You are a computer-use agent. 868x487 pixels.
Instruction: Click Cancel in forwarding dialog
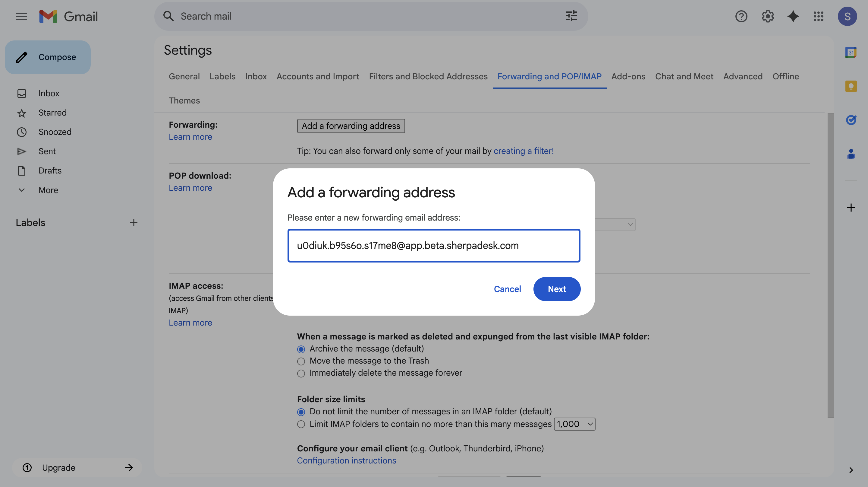(507, 289)
